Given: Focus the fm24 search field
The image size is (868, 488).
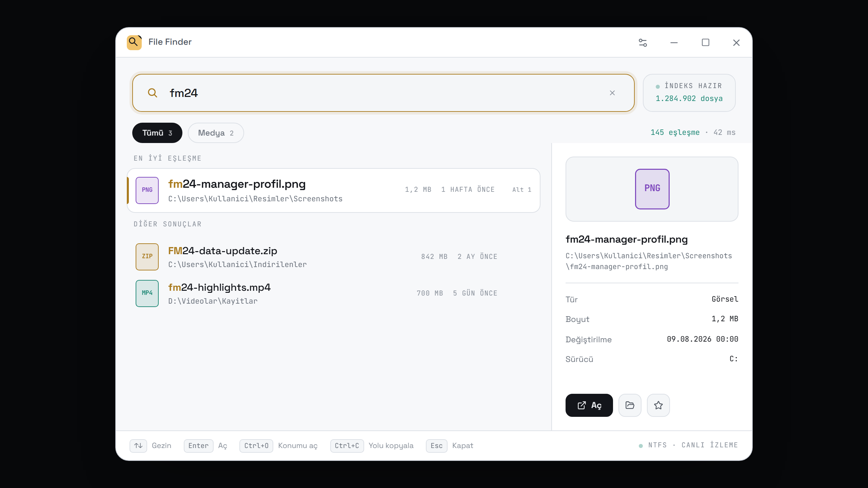Looking at the screenshot, I should [x=383, y=93].
